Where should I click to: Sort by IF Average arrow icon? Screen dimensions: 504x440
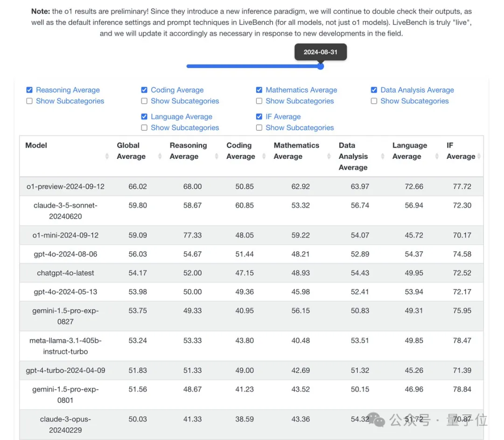tap(479, 156)
